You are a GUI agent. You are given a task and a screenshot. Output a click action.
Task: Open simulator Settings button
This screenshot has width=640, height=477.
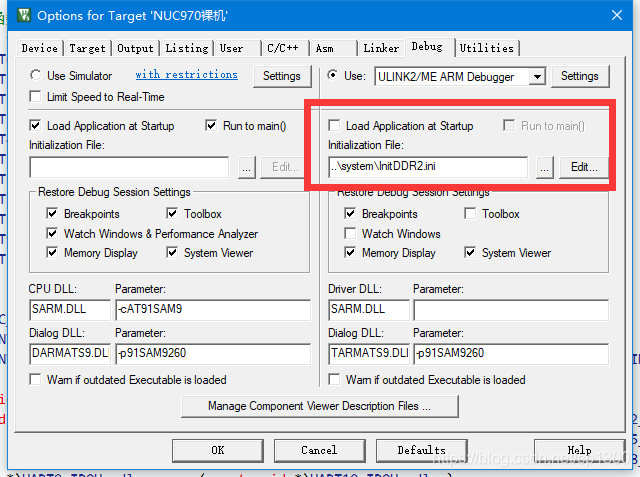282,76
